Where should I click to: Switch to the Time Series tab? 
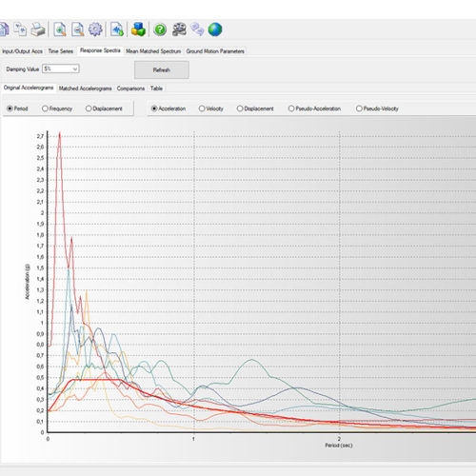61,51
